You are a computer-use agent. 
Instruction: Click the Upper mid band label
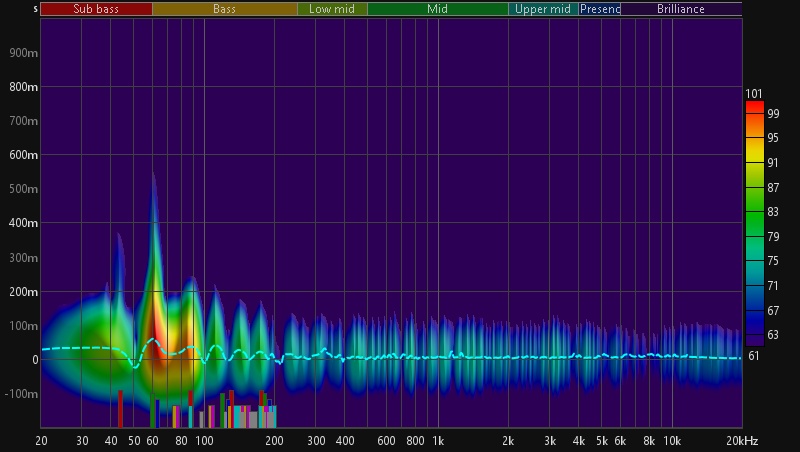tap(543, 9)
